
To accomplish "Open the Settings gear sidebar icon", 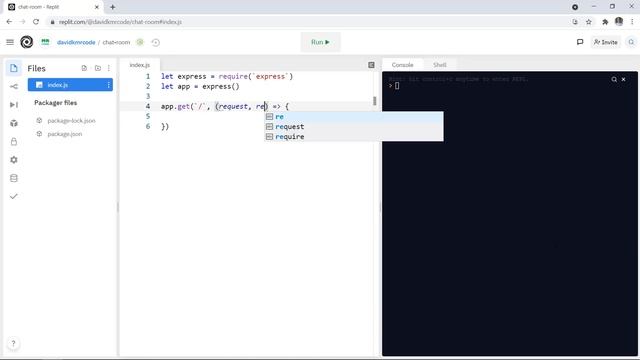I will tap(13, 160).
